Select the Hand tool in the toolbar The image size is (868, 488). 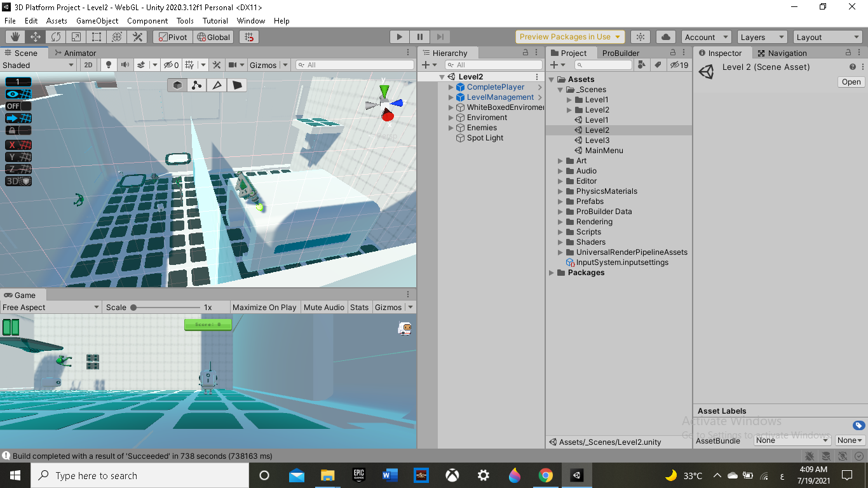(x=15, y=37)
